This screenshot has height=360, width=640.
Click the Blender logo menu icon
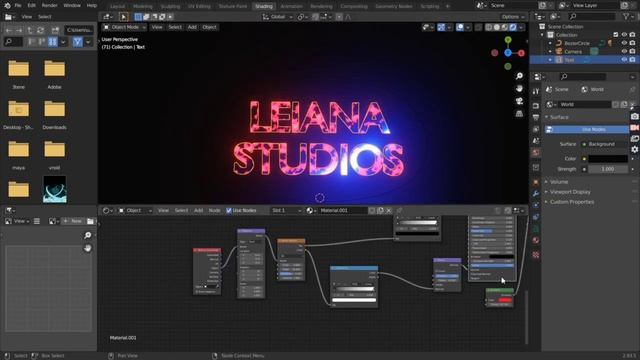pyautogui.click(x=7, y=5)
